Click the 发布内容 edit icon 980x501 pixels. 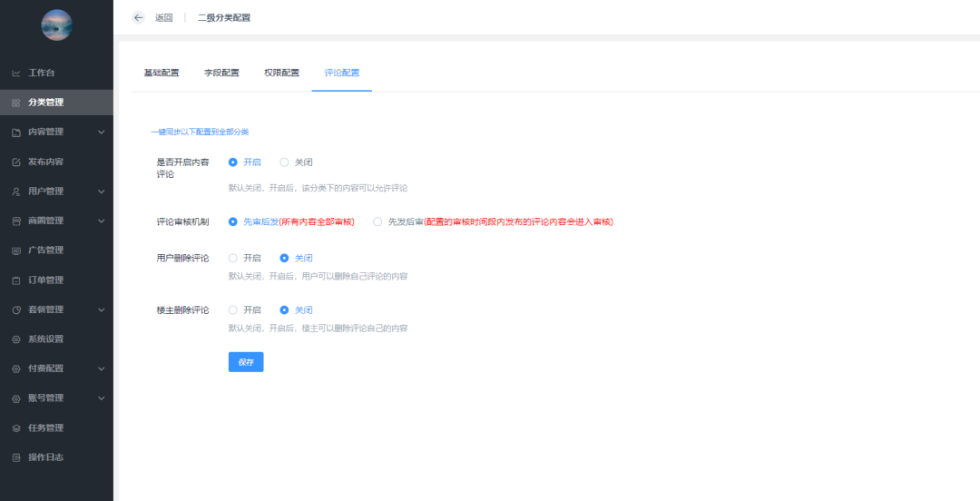pyautogui.click(x=16, y=162)
